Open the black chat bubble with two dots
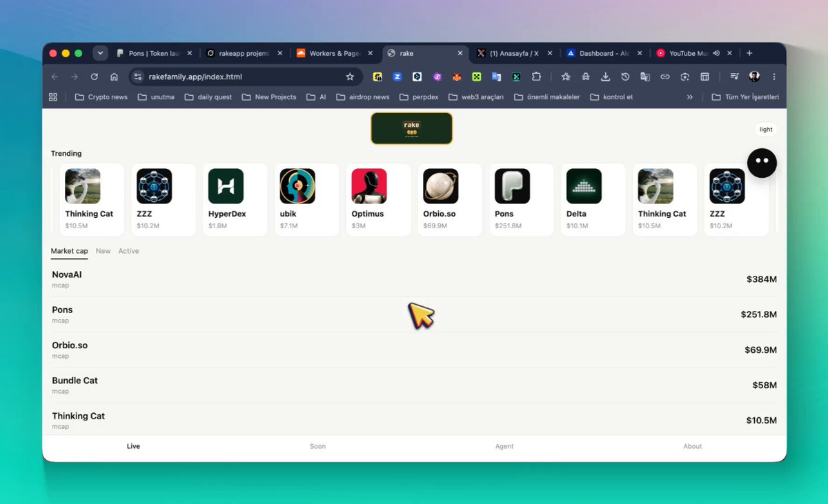The width and height of the screenshot is (828, 504). click(x=762, y=163)
